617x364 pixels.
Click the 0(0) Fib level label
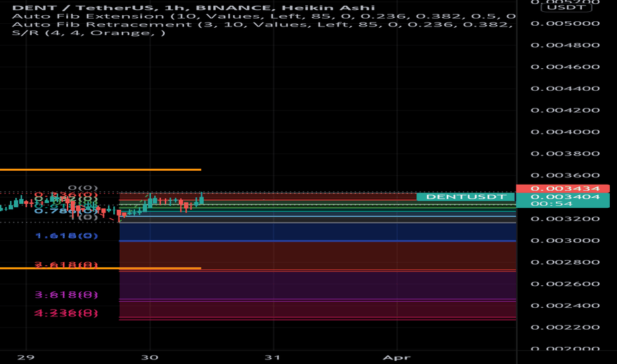(83, 188)
